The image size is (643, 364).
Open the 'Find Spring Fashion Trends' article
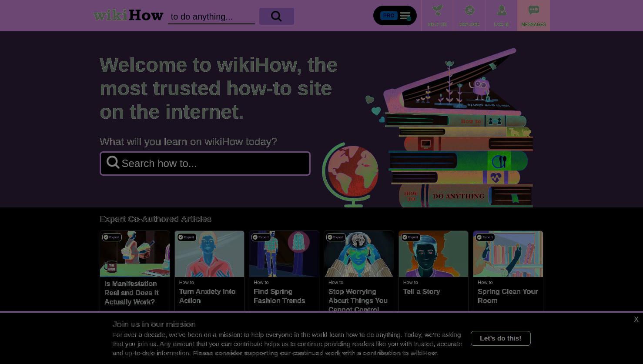[279, 296]
